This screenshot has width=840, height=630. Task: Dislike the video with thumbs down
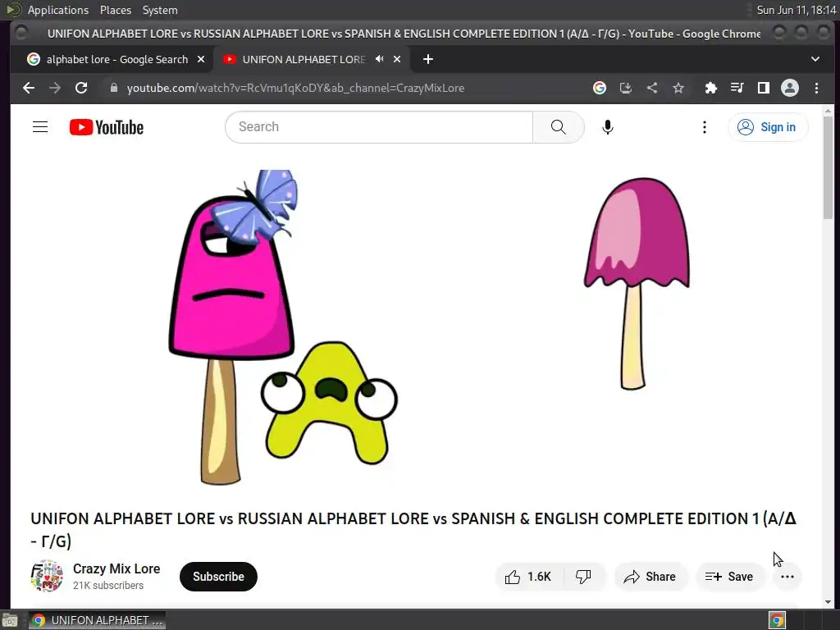point(583,577)
